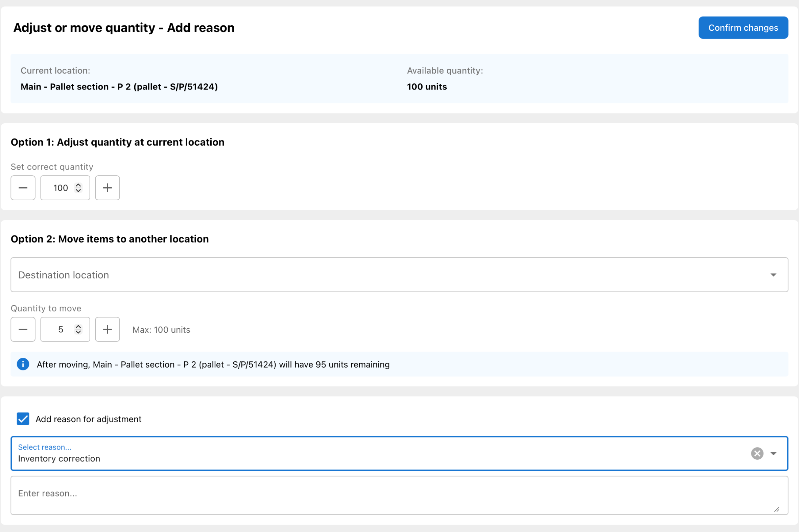Click the Add reason for adjustment label
This screenshot has width=799, height=532.
click(x=88, y=419)
